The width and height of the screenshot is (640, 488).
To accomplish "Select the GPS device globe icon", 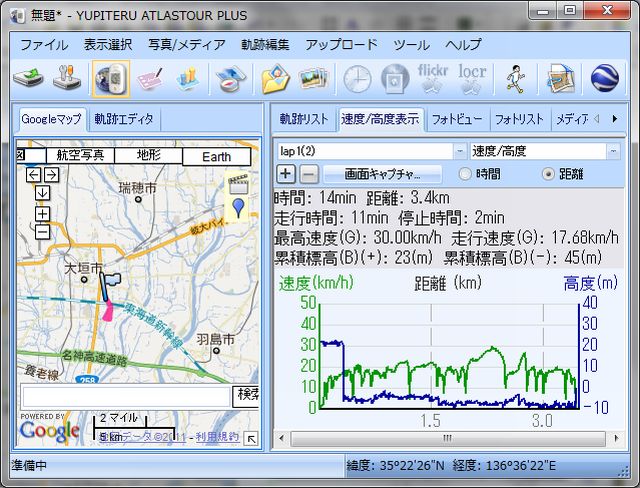I will pos(111,79).
